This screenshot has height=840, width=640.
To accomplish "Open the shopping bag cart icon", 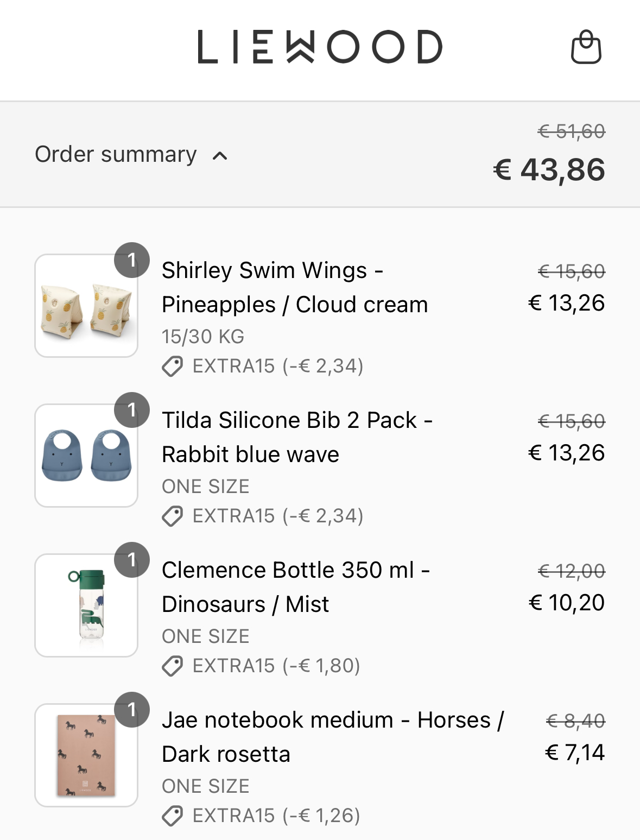I will [x=586, y=47].
